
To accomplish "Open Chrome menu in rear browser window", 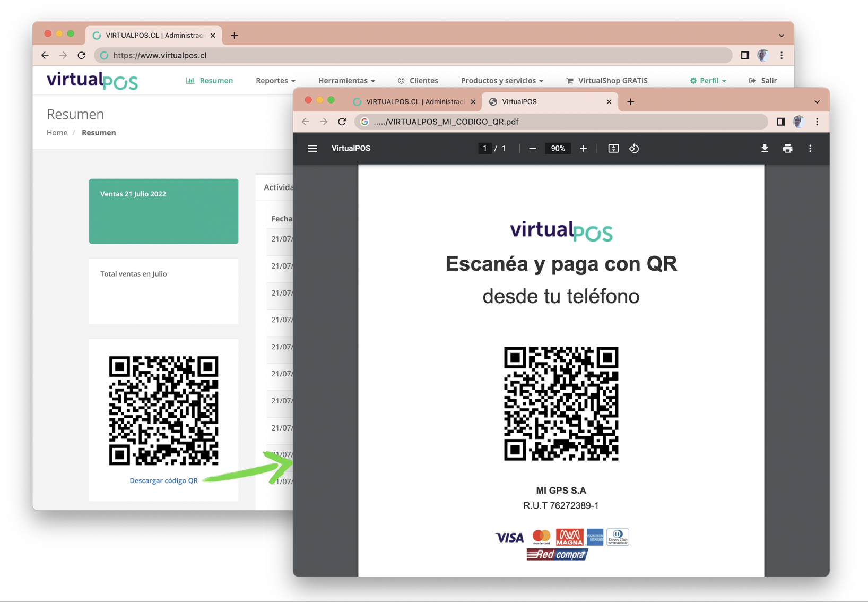I will [x=782, y=55].
